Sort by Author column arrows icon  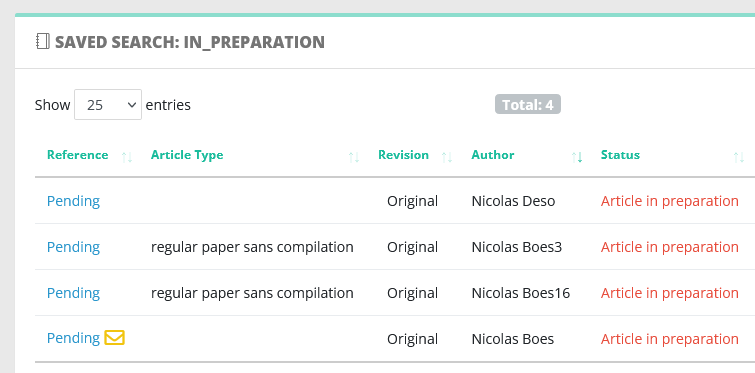[577, 157]
